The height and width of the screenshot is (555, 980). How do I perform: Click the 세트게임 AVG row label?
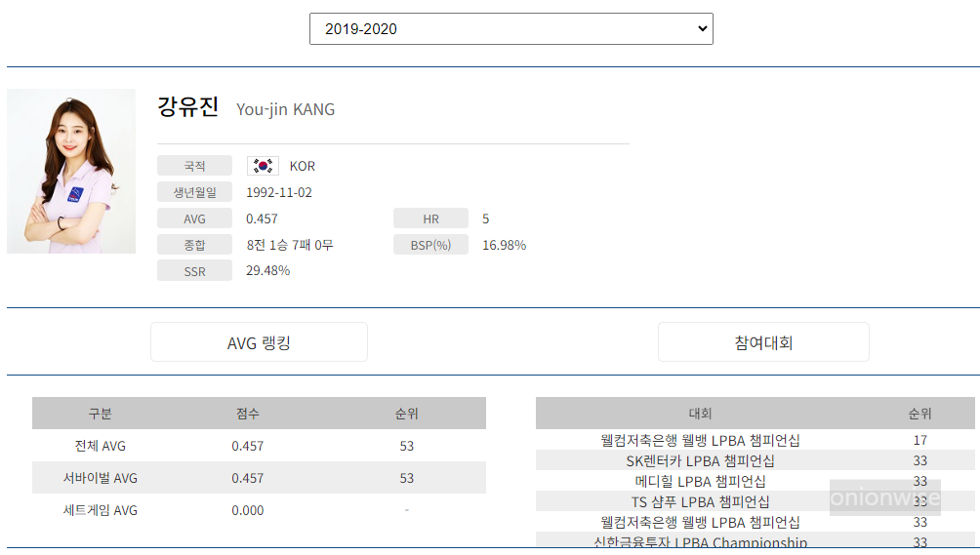tap(100, 510)
